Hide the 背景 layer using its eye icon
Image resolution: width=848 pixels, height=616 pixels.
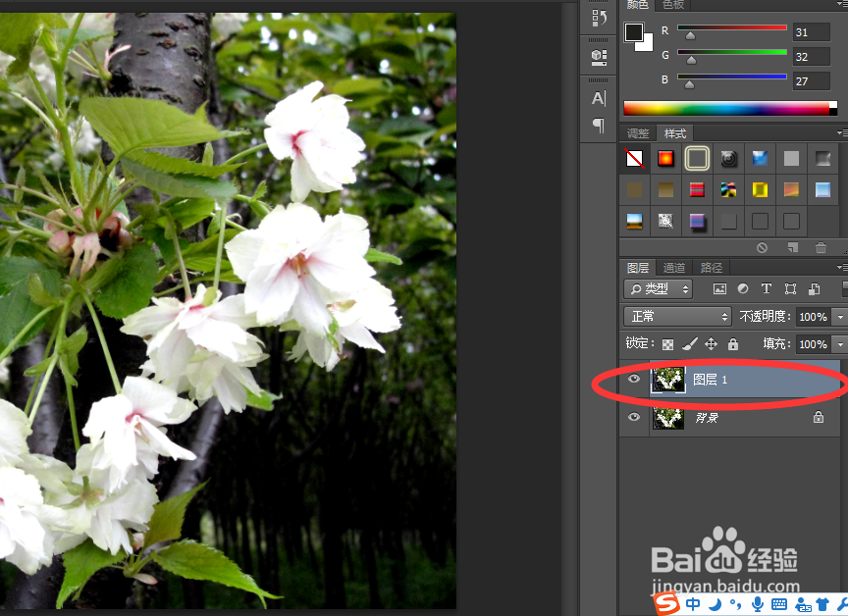(x=634, y=417)
